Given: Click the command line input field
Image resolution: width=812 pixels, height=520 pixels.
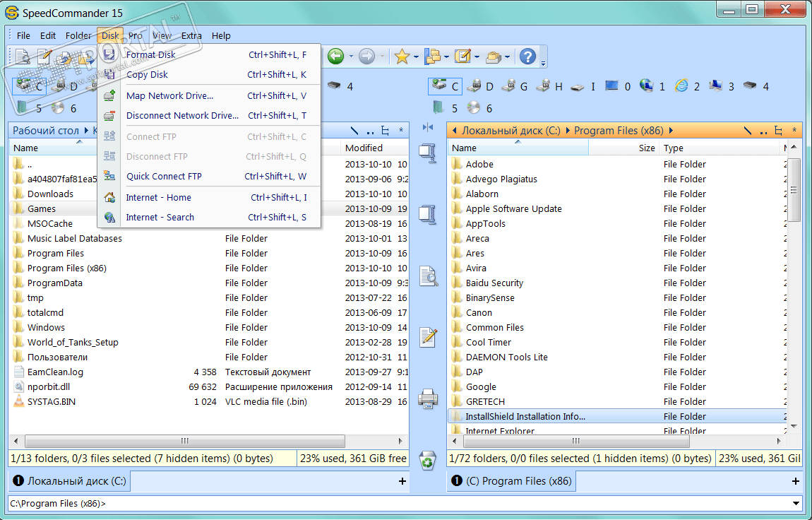Looking at the screenshot, I should click(x=399, y=504).
